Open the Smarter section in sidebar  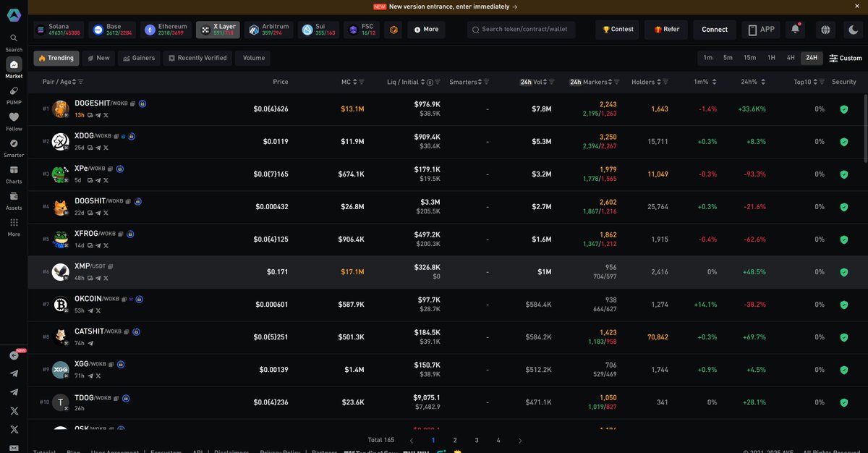(14, 148)
